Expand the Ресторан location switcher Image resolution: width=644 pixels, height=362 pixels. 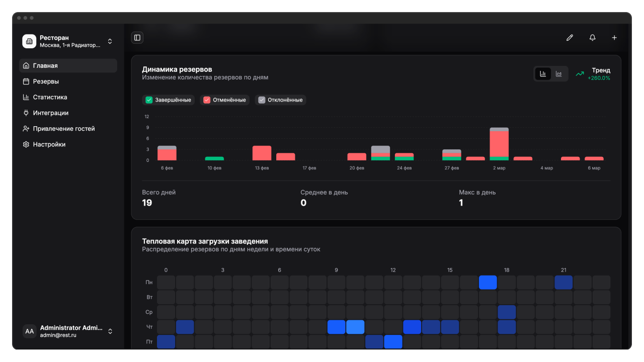tap(110, 41)
